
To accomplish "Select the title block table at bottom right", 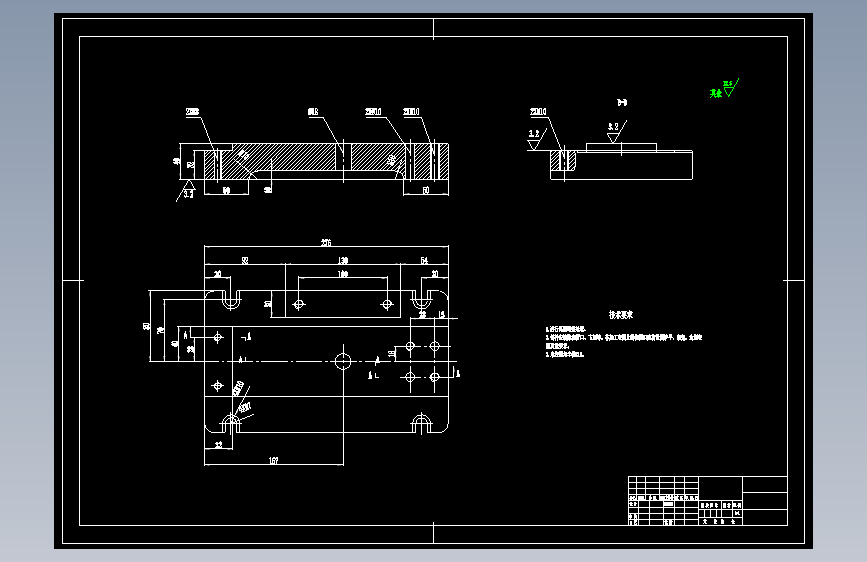I will [x=708, y=501].
